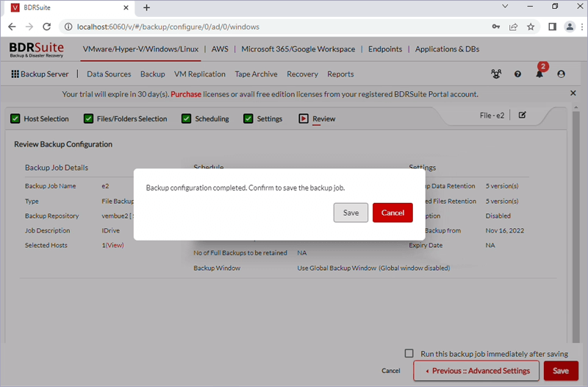Screen dimensions: 588x387
Task: Open Data Sources menu
Action: 109,74
